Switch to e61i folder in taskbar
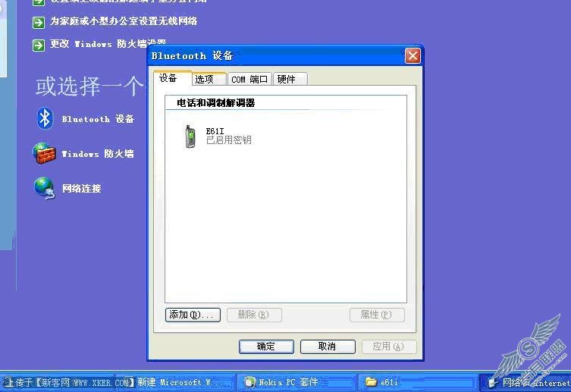The height and width of the screenshot is (392, 571). pyautogui.click(x=389, y=382)
